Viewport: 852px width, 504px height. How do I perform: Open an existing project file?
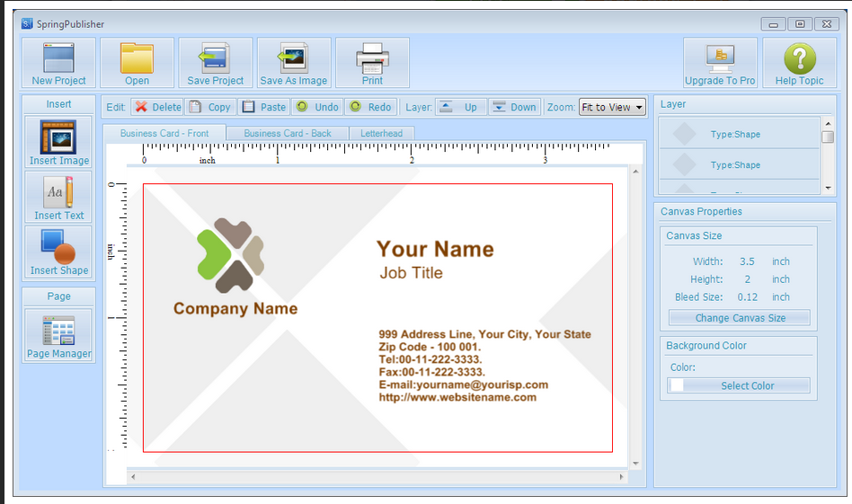137,63
